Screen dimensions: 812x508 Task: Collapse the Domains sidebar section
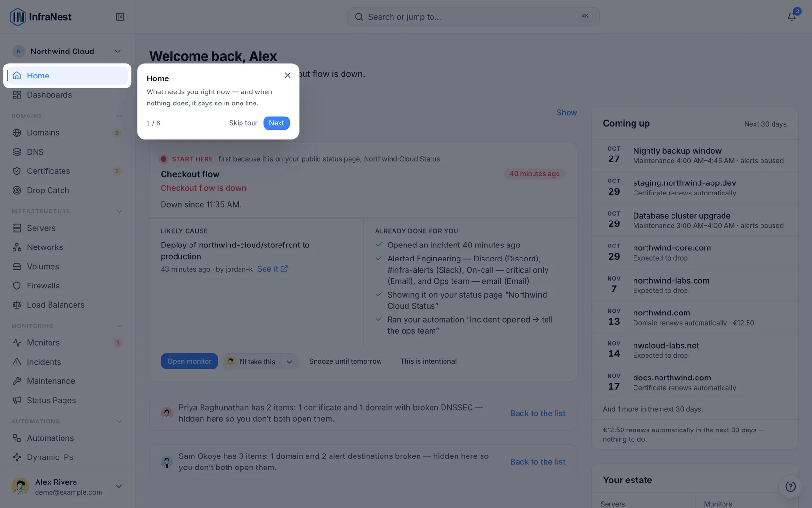point(119,116)
